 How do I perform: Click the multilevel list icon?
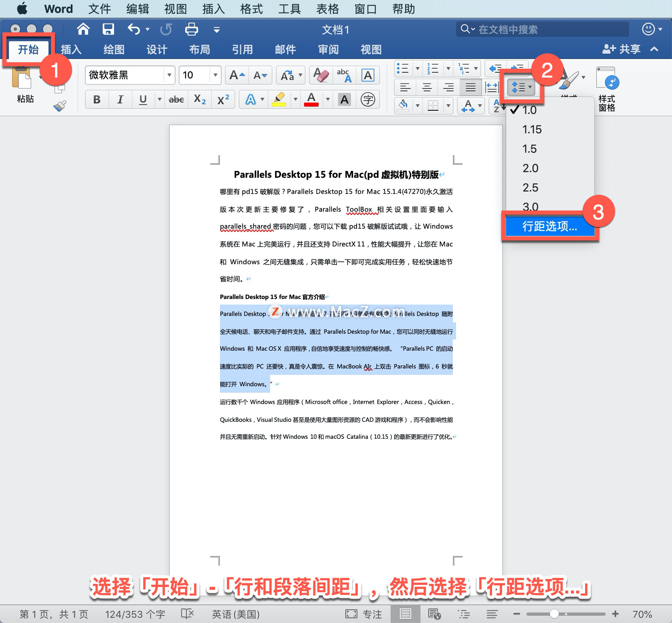click(463, 68)
